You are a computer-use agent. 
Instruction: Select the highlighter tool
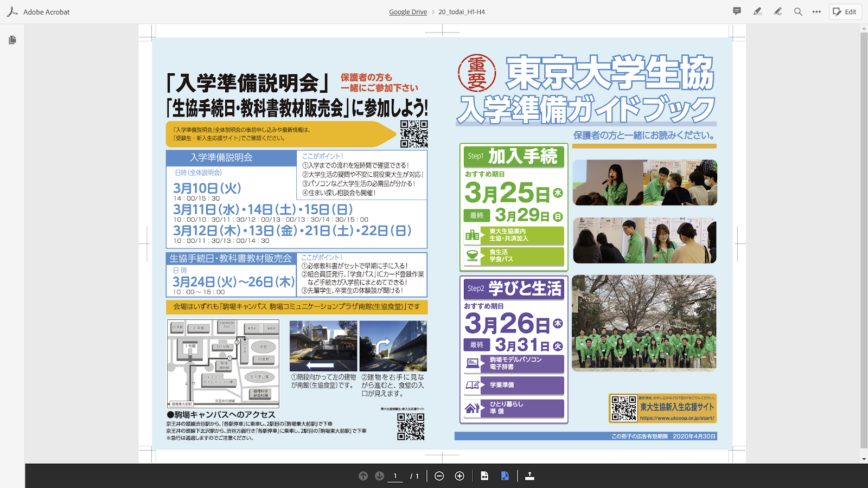click(x=757, y=11)
